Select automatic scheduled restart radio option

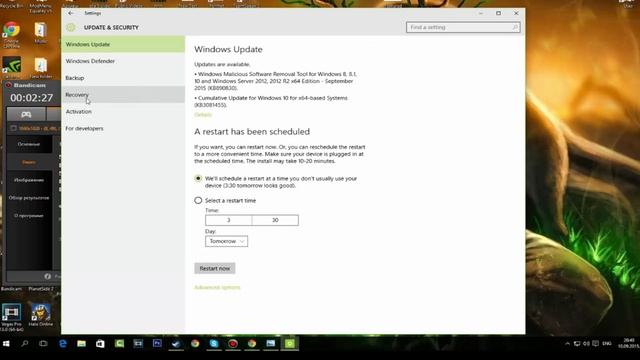198,178
